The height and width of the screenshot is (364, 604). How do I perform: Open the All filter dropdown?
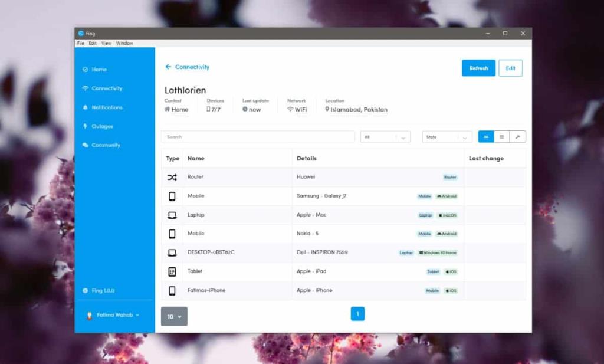pyautogui.click(x=385, y=136)
